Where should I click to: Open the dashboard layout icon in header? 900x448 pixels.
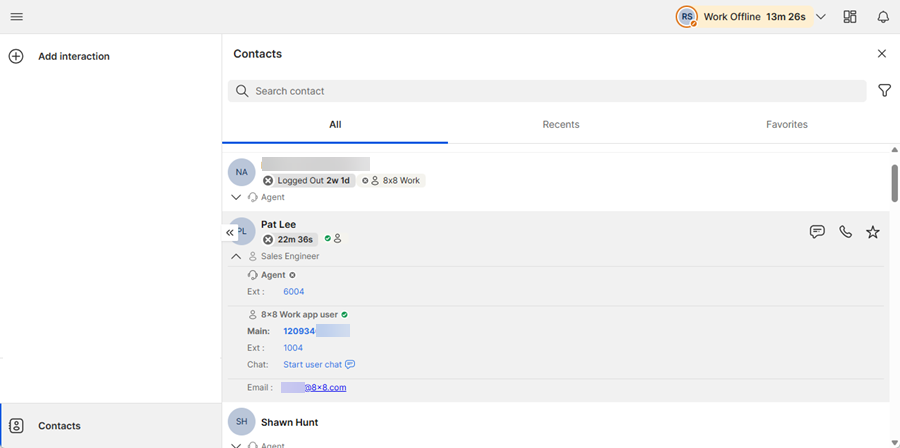[x=850, y=17]
